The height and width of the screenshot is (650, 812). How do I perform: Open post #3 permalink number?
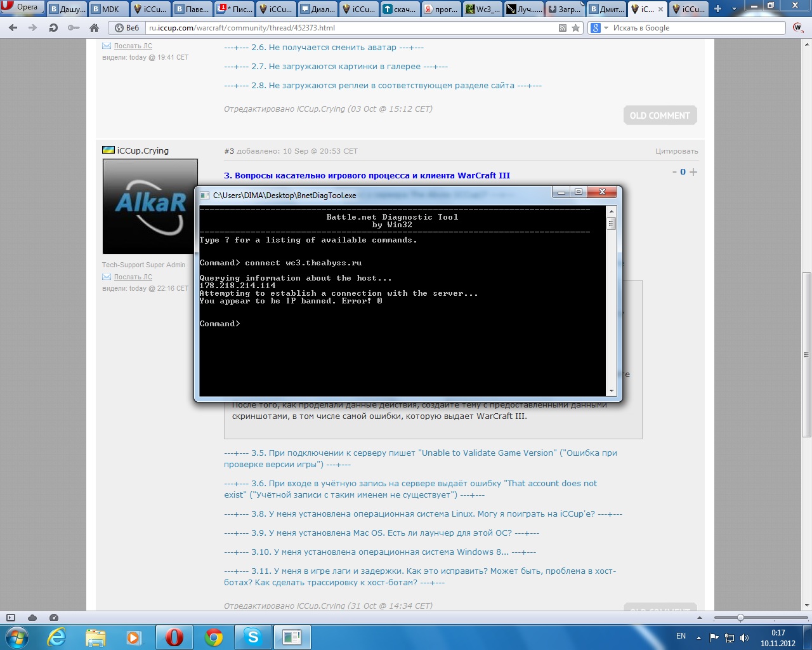coord(229,151)
